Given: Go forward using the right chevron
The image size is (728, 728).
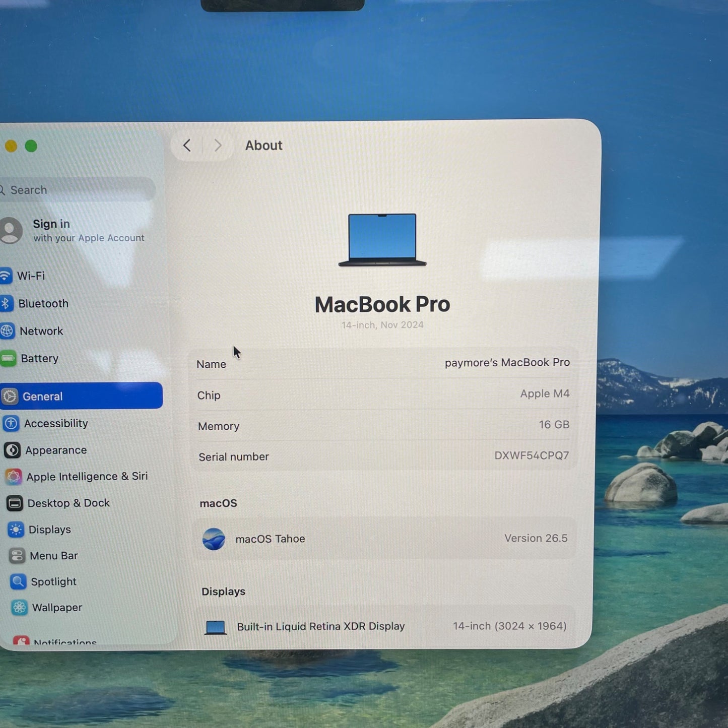Looking at the screenshot, I should point(218,146).
